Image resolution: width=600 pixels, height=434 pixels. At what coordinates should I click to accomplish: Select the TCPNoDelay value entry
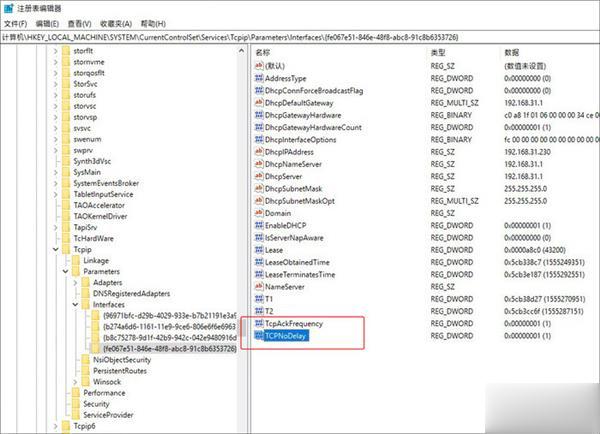[x=286, y=336]
